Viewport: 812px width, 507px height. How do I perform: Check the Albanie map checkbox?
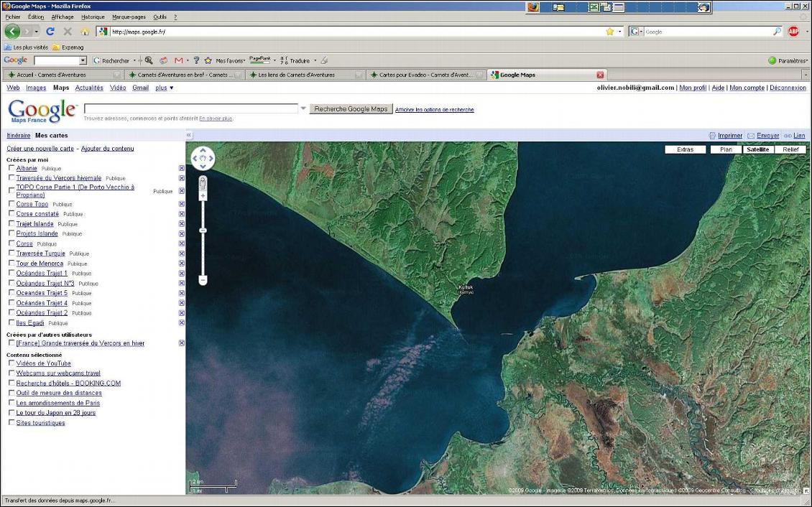pos(11,168)
